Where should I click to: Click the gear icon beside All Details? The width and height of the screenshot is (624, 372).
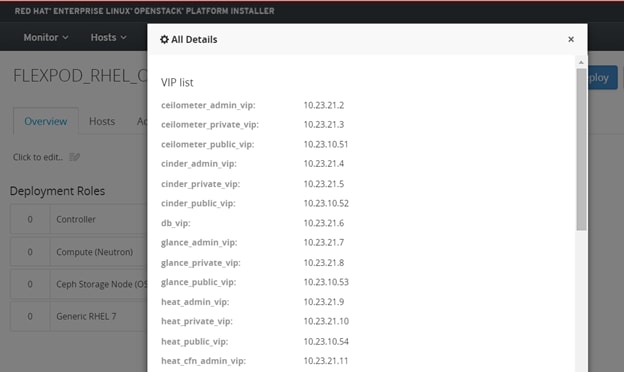pyautogui.click(x=164, y=39)
